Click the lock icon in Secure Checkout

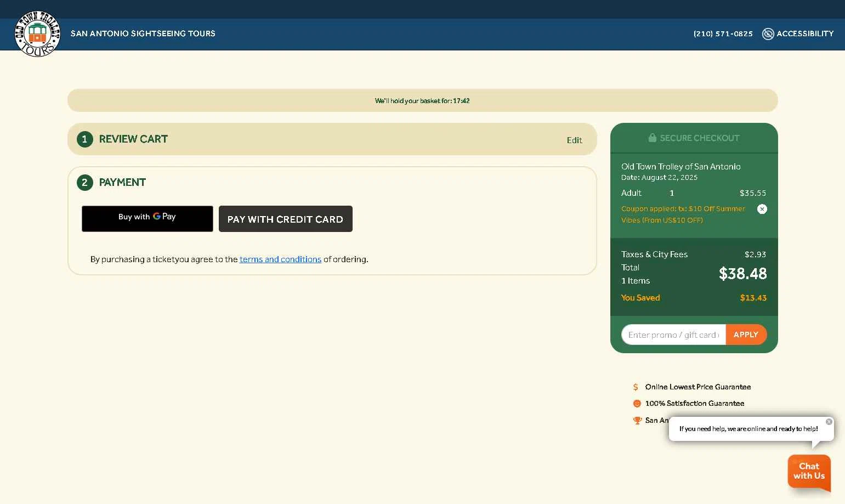(x=653, y=138)
